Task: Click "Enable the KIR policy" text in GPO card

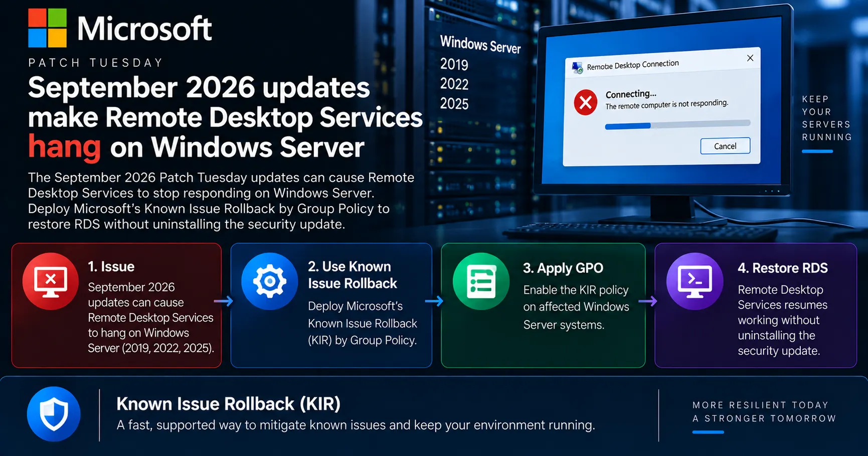Action: coord(576,290)
